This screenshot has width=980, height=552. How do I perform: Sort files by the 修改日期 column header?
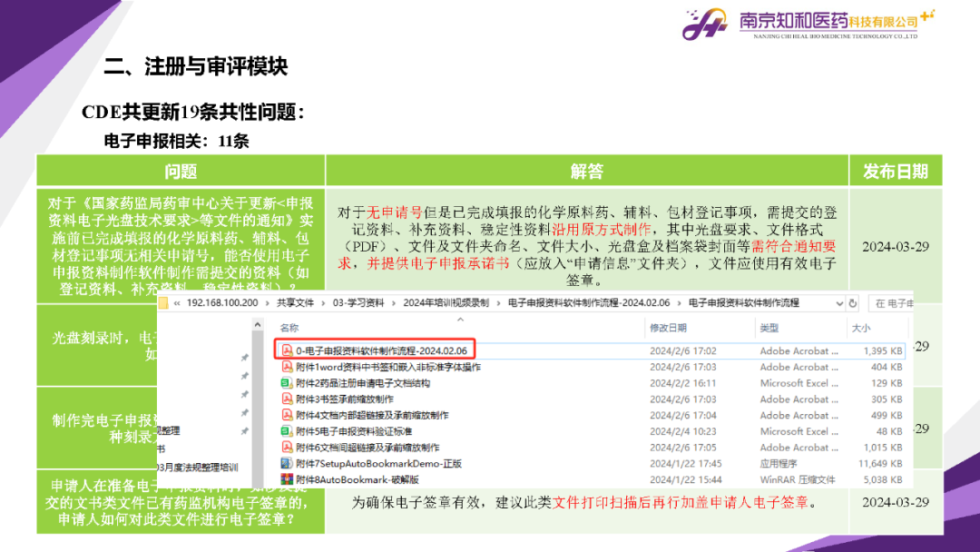668,328
